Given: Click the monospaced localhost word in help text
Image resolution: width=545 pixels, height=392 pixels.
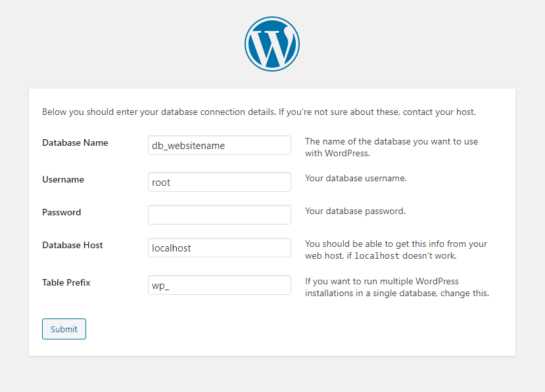Looking at the screenshot, I should 377,256.
